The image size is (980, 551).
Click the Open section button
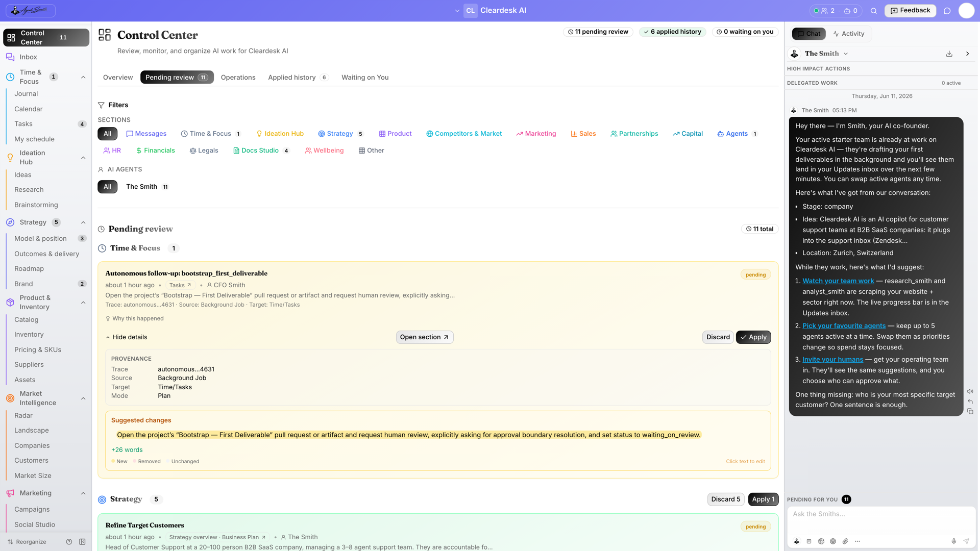425,337
